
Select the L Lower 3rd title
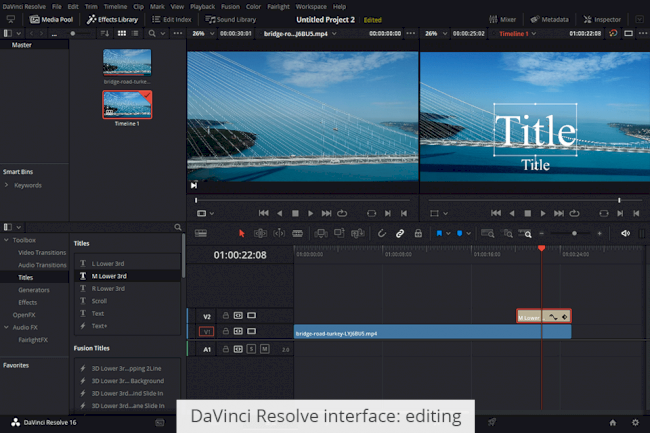point(128,264)
